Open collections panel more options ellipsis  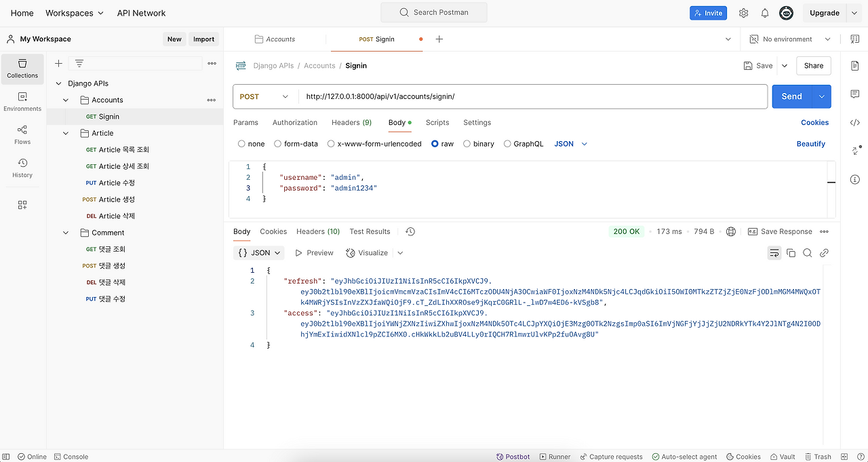pos(212,63)
